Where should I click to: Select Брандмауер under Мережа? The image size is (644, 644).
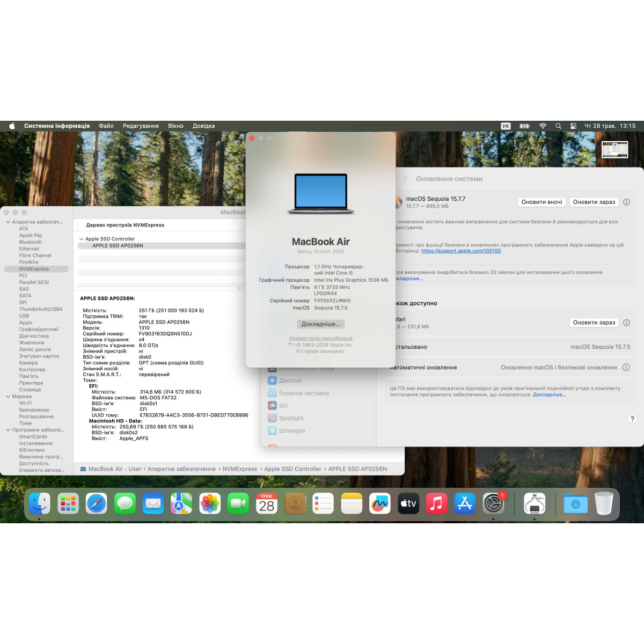click(34, 410)
